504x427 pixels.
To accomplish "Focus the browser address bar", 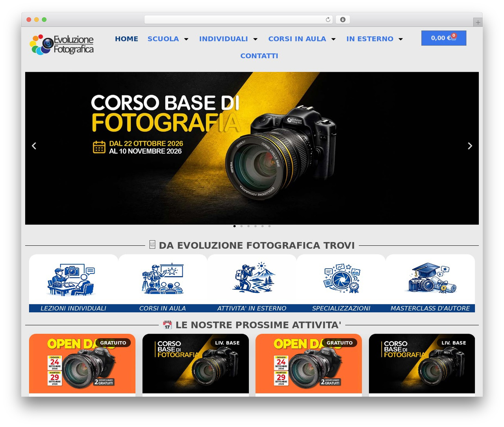I will pos(238,20).
